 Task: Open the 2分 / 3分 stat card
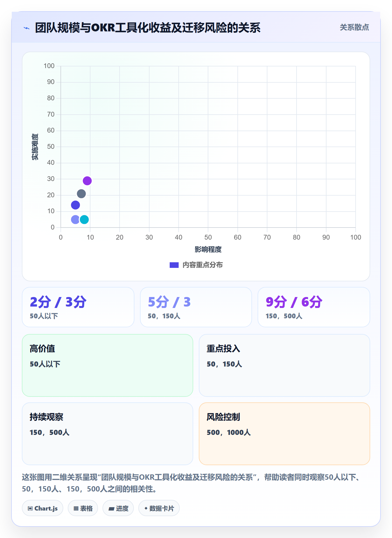(x=78, y=307)
